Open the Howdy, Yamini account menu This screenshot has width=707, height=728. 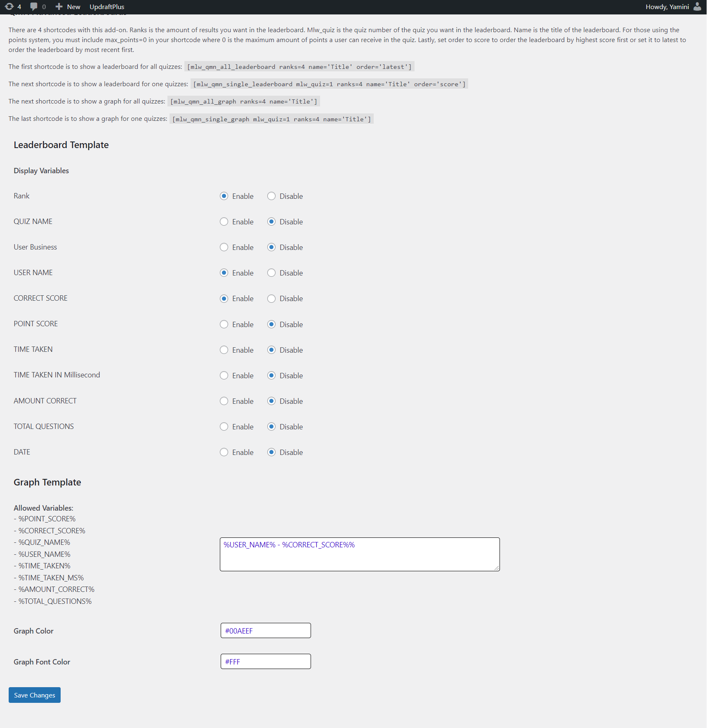click(667, 7)
